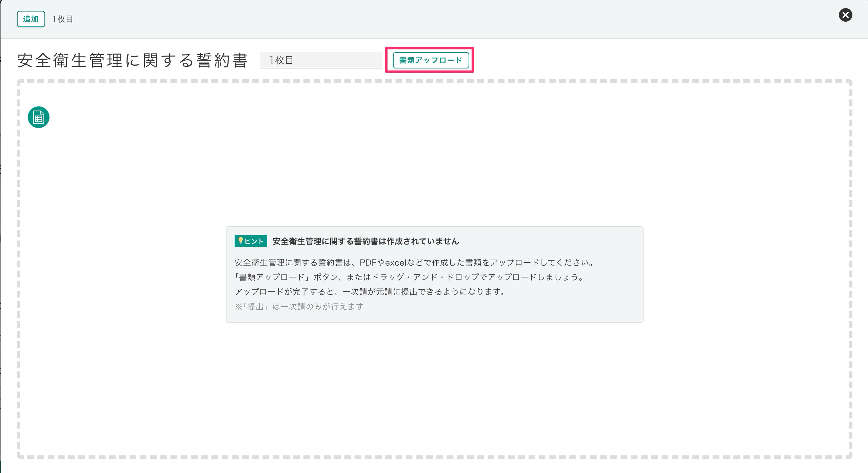
Task: Click the line starting アップロードが完了すると
Action: (370, 292)
